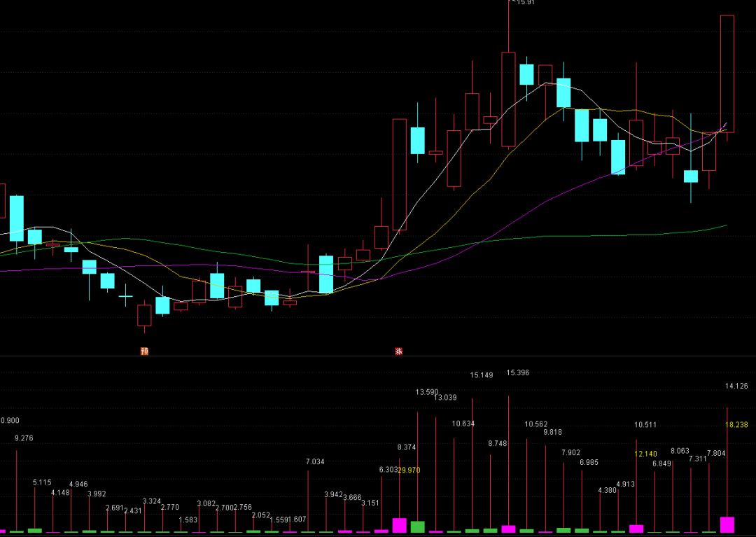Click the 15.91 peak price label
Viewport: 756px width, 537px height.
tap(524, 3)
